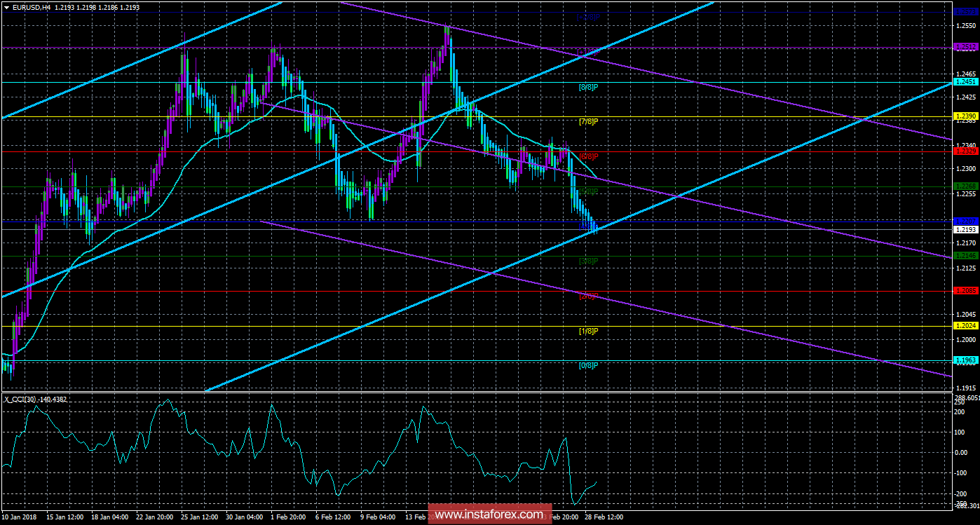Click the 1.2451 cyan price tag

click(x=965, y=82)
